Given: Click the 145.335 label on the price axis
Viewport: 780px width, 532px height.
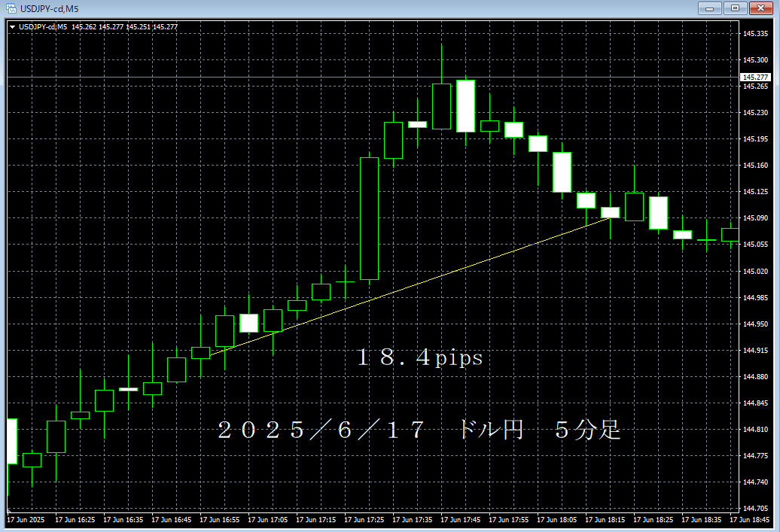Looking at the screenshot, I should pyautogui.click(x=754, y=33).
